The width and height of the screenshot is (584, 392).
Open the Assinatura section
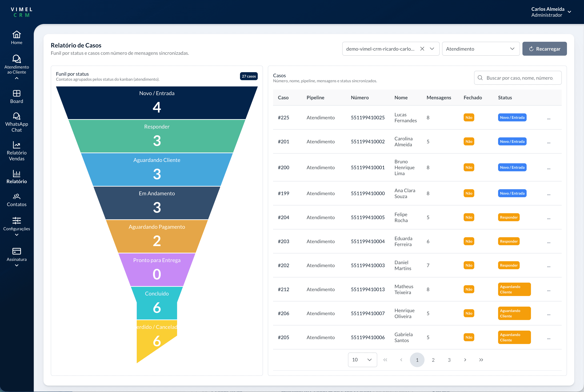[x=17, y=254]
